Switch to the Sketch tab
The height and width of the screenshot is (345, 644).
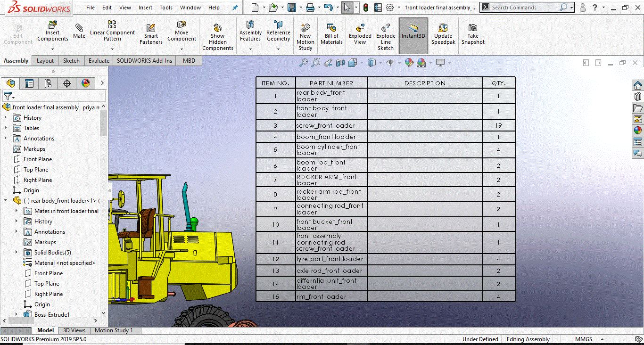click(x=71, y=61)
